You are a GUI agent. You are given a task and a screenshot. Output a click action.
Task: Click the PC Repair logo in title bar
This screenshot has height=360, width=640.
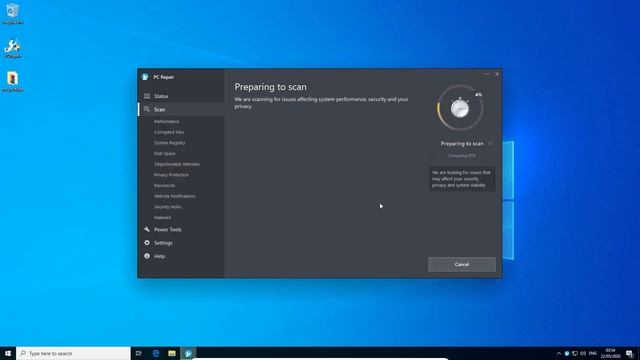pos(145,77)
